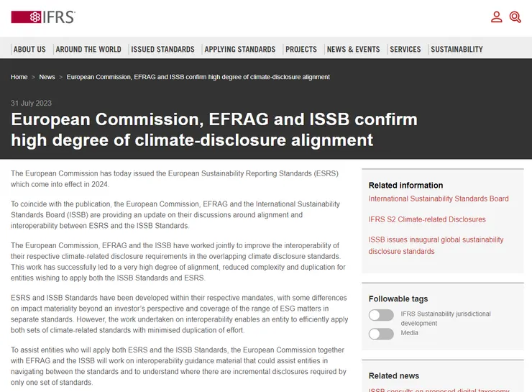Open the Projects menu
Screen dimensions: 532x392
[x=301, y=49]
